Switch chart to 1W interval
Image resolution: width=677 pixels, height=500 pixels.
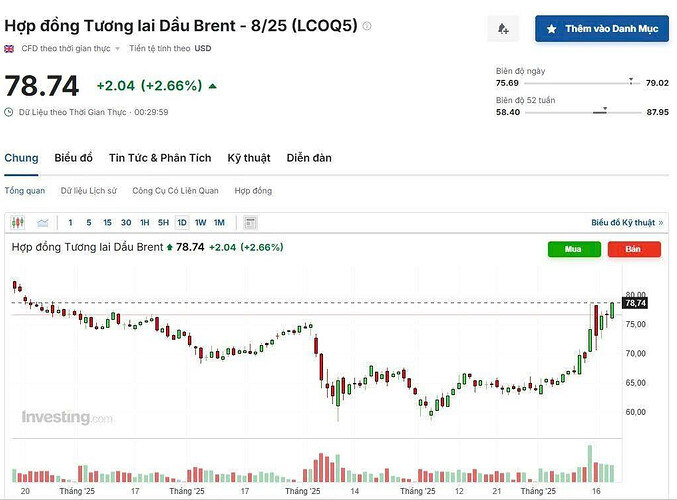[x=200, y=222]
